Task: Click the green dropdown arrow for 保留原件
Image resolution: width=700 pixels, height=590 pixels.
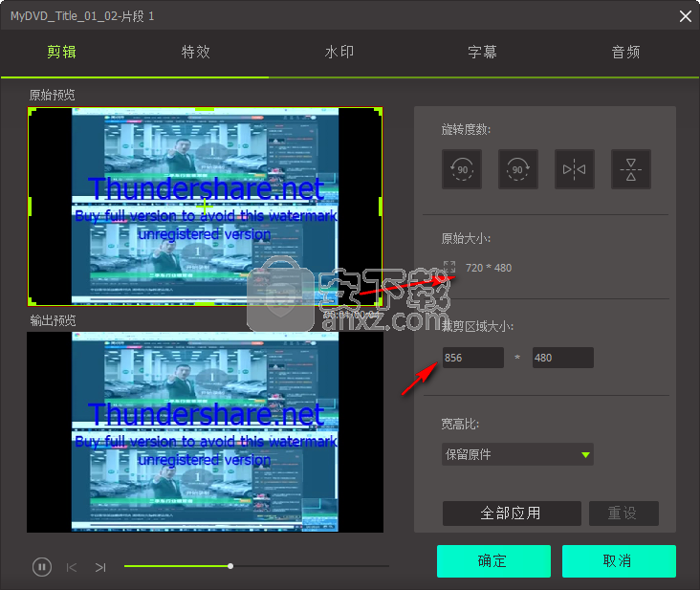Action: click(x=585, y=455)
